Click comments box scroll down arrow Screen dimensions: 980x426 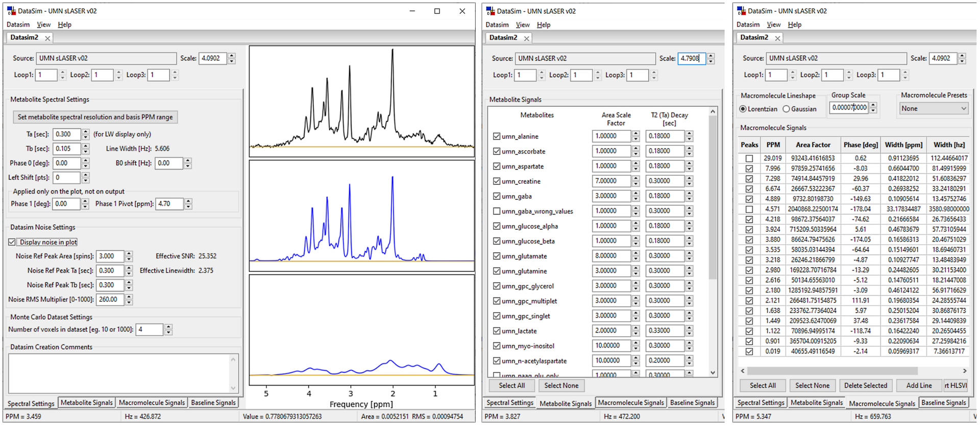pyautogui.click(x=234, y=388)
